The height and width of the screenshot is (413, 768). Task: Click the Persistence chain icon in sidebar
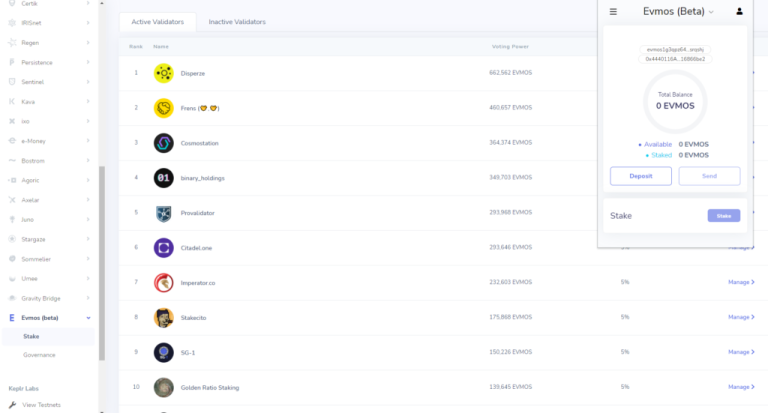tap(12, 62)
